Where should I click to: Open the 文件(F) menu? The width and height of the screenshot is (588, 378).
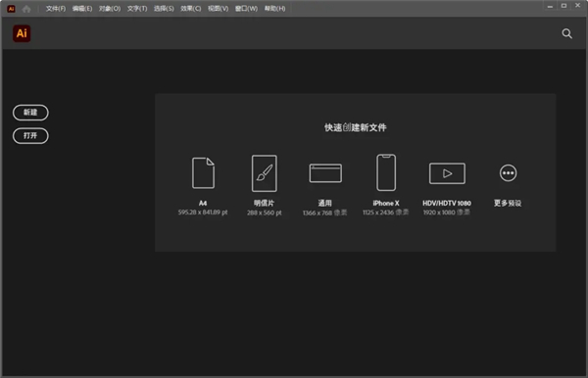(x=56, y=9)
